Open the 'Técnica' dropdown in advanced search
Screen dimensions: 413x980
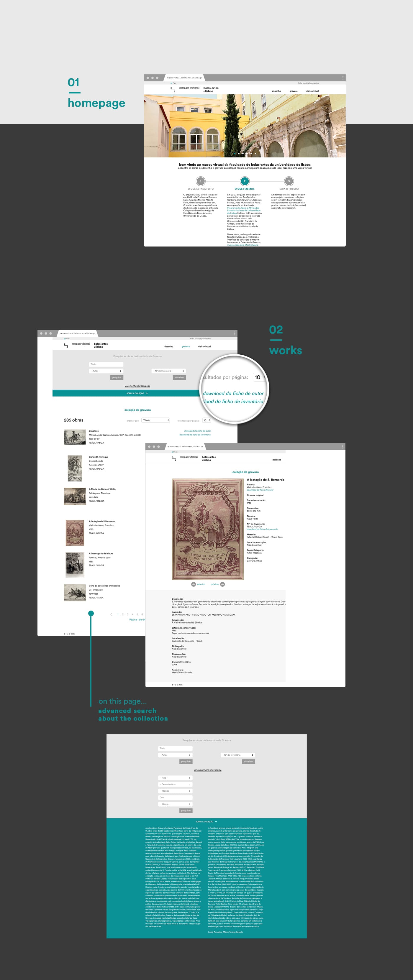click(175, 791)
